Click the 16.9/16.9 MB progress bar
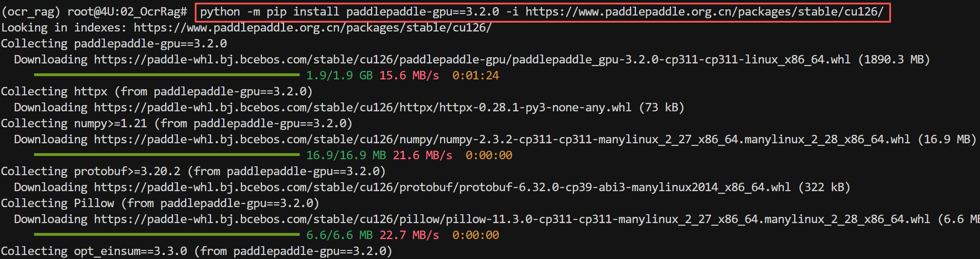Screen dimensions: 980x259 (x=167, y=155)
